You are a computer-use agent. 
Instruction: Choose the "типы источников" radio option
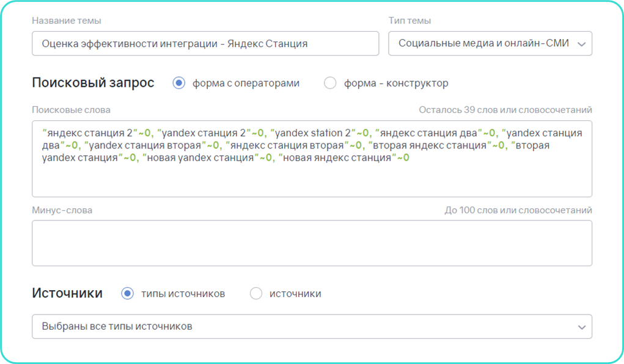click(127, 294)
